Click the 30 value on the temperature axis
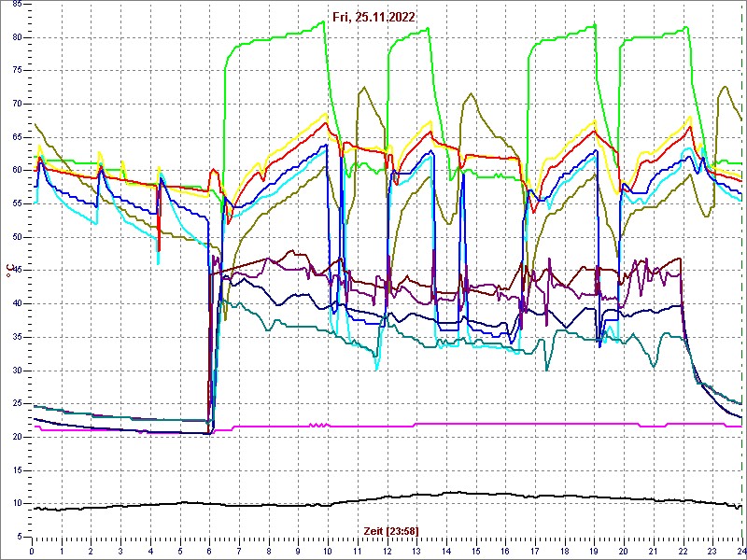The width and height of the screenshot is (747, 560). pyautogui.click(x=16, y=371)
